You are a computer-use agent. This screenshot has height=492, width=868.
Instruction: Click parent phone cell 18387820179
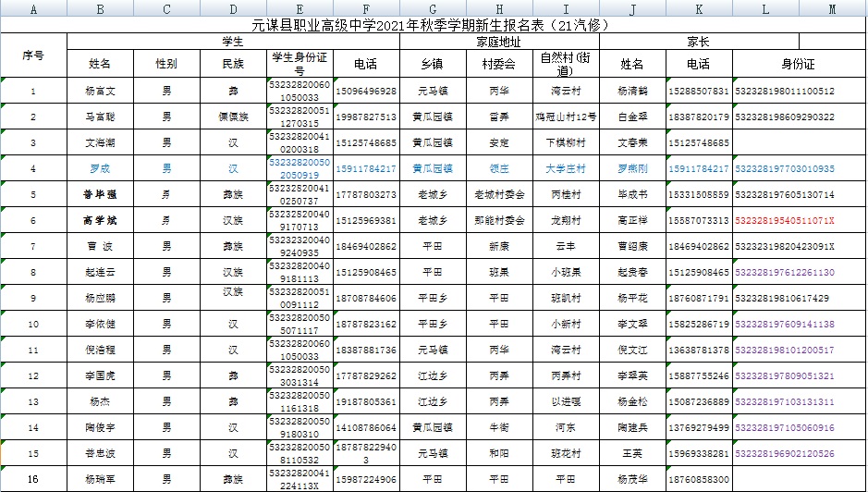point(699,117)
